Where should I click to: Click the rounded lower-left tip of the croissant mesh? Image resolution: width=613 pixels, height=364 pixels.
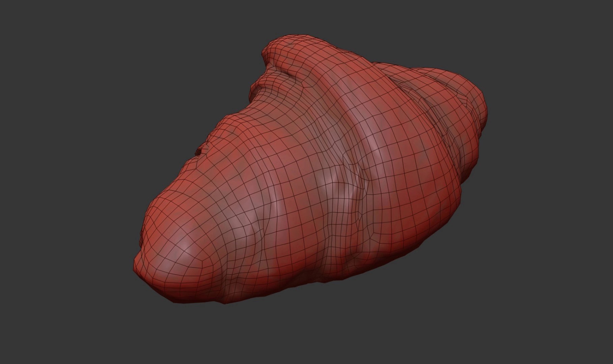click(159, 236)
